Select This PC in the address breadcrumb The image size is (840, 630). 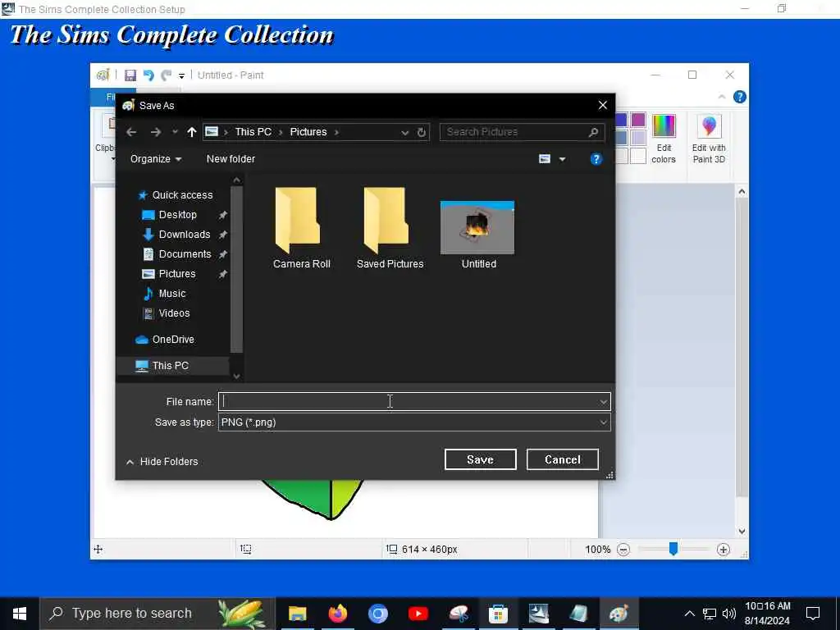[x=253, y=132]
